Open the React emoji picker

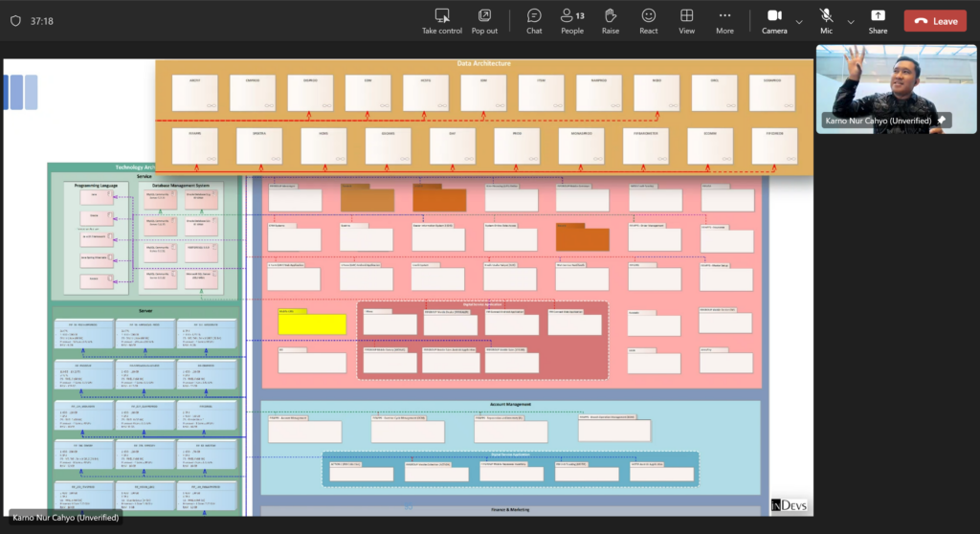(x=649, y=20)
